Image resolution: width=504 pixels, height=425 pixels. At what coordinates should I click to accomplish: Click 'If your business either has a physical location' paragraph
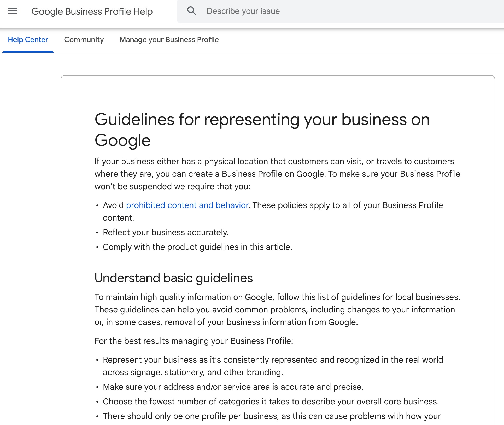click(x=277, y=174)
